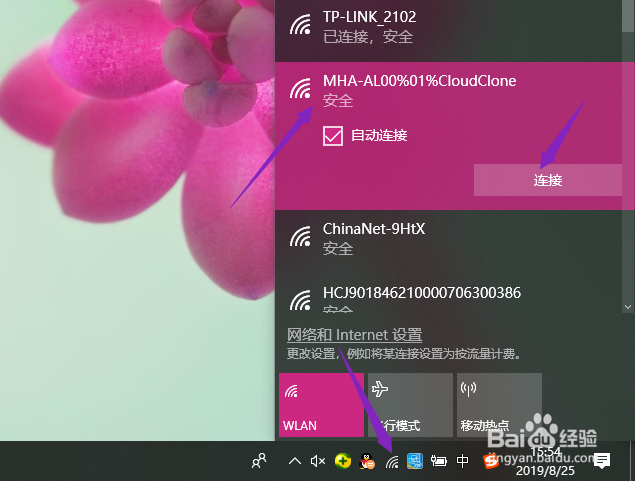The height and width of the screenshot is (481, 635).
Task: Click the Wi-Fi network icon in the tray
Action: click(x=392, y=461)
